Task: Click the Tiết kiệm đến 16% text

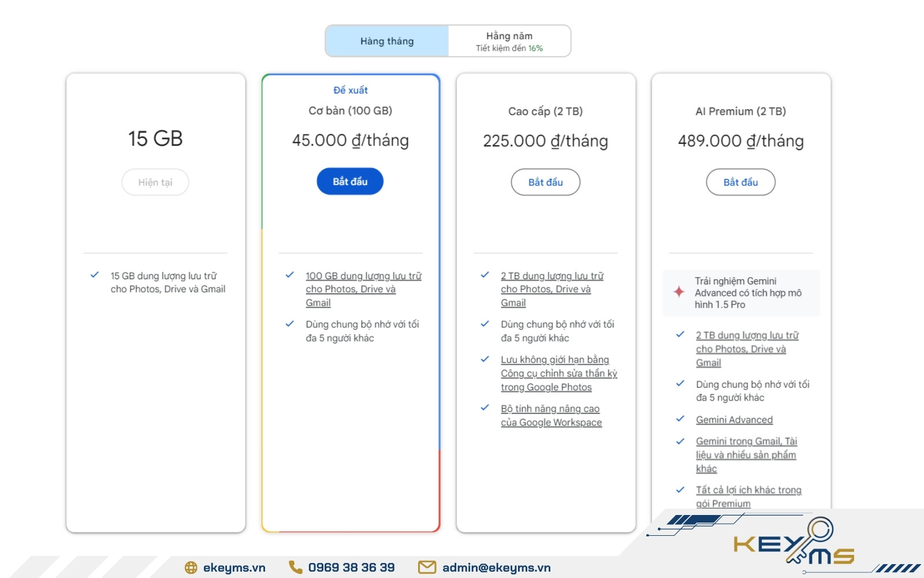Action: coord(509,49)
